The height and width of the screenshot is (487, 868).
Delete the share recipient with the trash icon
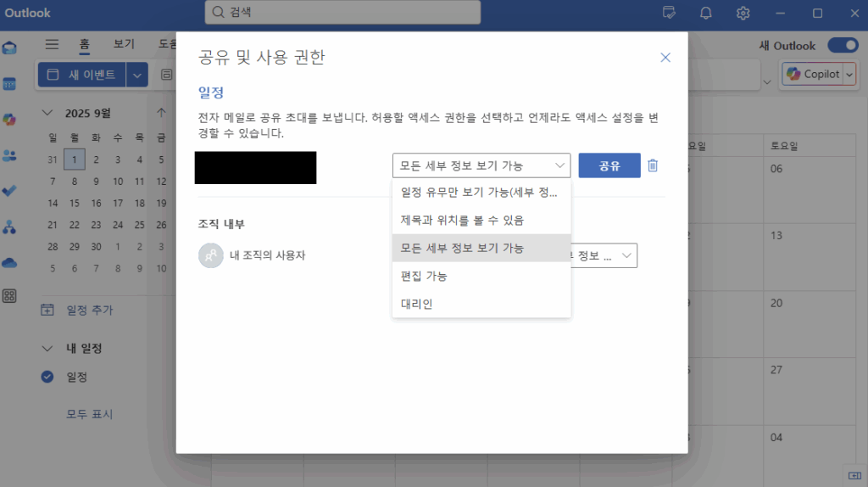653,165
